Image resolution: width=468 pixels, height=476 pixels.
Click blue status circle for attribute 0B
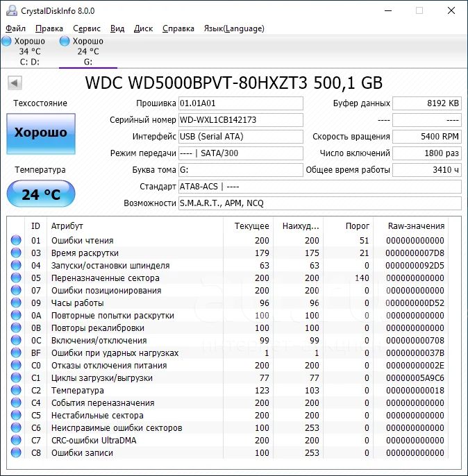(16, 328)
